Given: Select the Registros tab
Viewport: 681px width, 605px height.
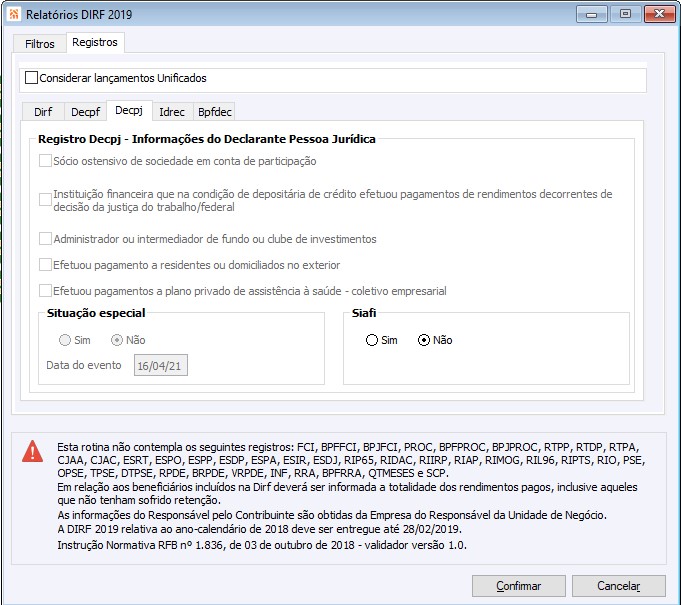Looking at the screenshot, I should coord(95,42).
